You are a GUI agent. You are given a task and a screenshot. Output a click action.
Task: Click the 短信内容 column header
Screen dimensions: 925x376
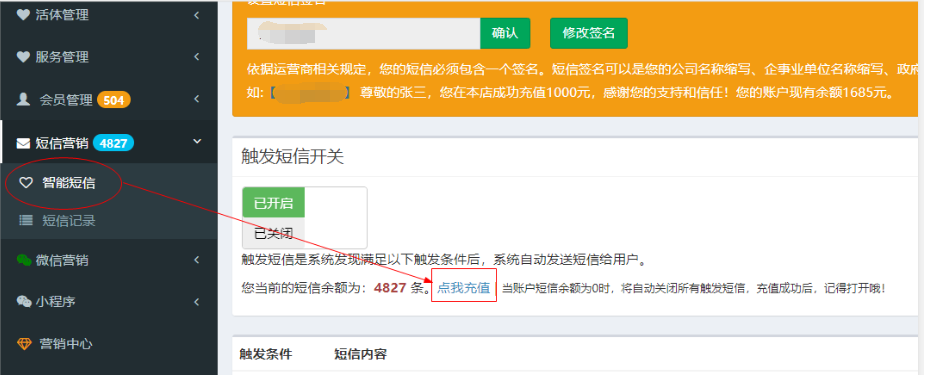(360, 354)
